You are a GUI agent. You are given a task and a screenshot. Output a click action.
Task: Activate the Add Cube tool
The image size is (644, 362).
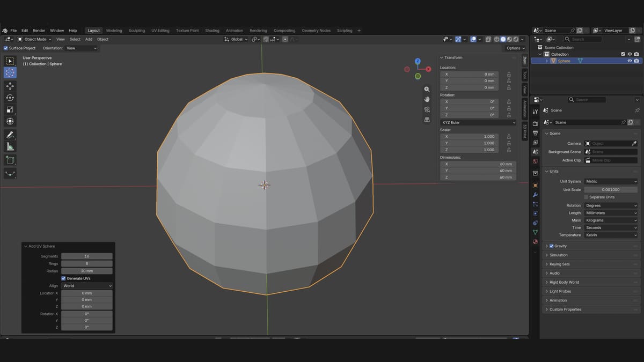point(10,160)
